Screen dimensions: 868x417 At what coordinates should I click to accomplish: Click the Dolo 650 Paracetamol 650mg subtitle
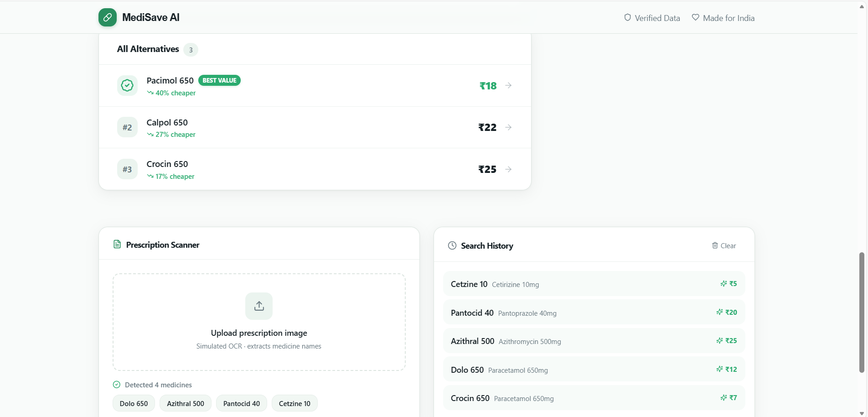(518, 370)
